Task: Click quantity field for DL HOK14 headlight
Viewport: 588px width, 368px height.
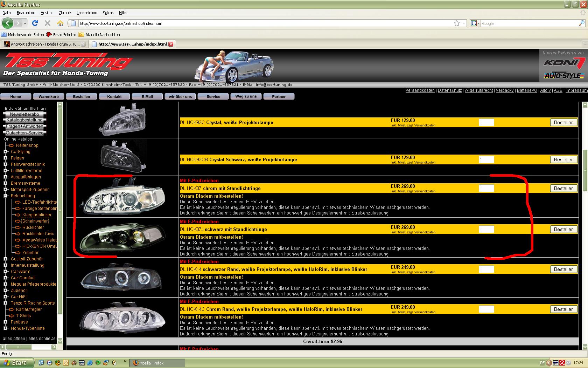Action: point(486,269)
